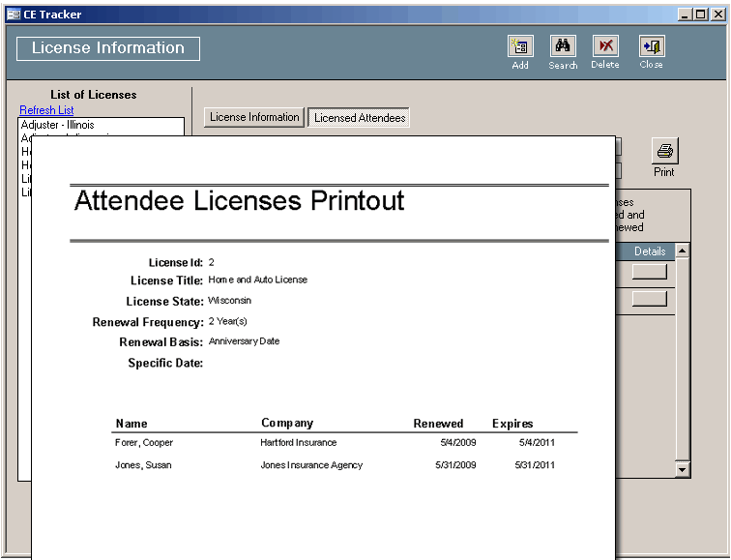Image resolution: width=731 pixels, height=560 pixels.
Task: Select the Licensed Attendees tab
Action: point(359,117)
